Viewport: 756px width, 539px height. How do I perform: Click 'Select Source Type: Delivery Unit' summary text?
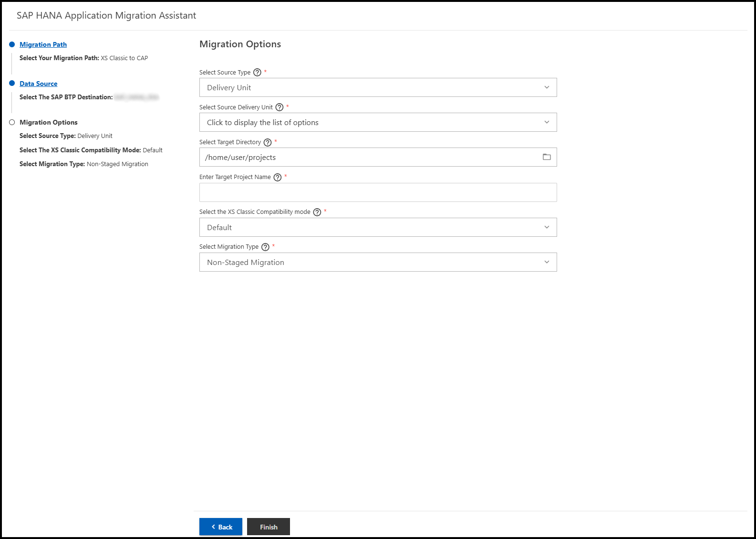click(x=66, y=136)
